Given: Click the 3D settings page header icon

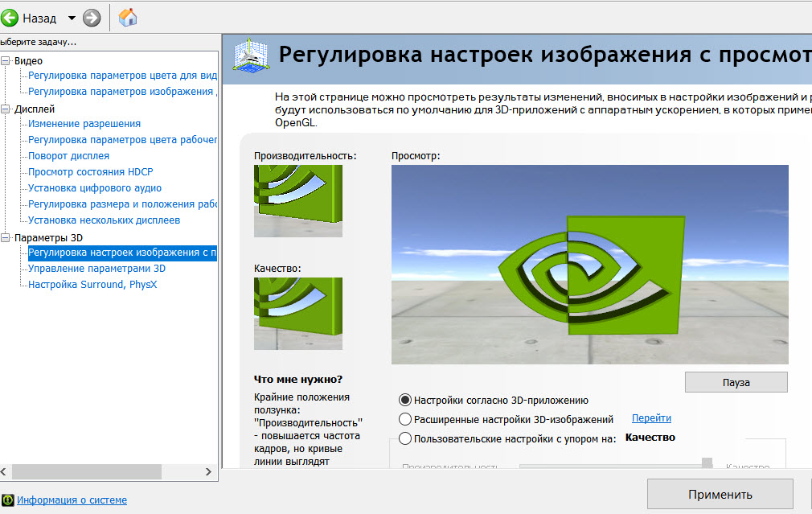Looking at the screenshot, I should coord(251,55).
